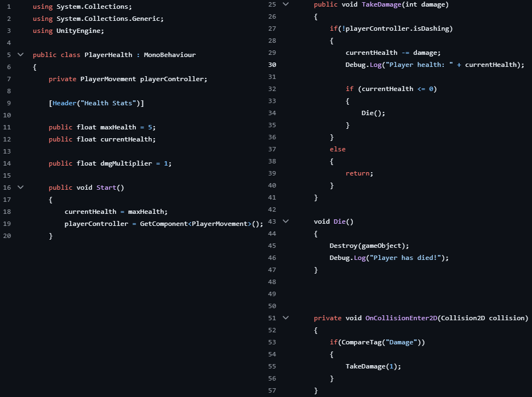Screen dimensions: 532x397
Task: Click the "Player health: " string
Action: (x=419, y=65)
